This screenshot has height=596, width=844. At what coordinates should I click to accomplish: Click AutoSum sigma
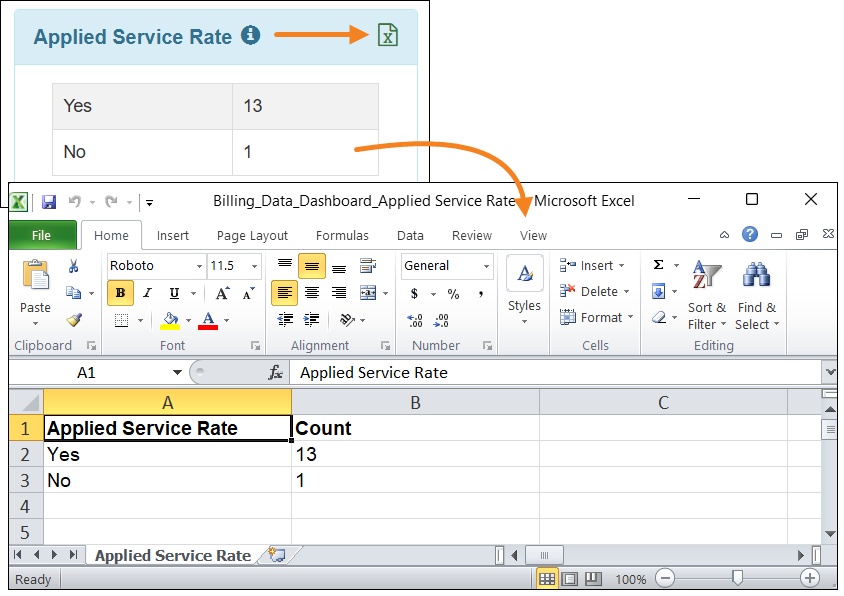click(659, 265)
